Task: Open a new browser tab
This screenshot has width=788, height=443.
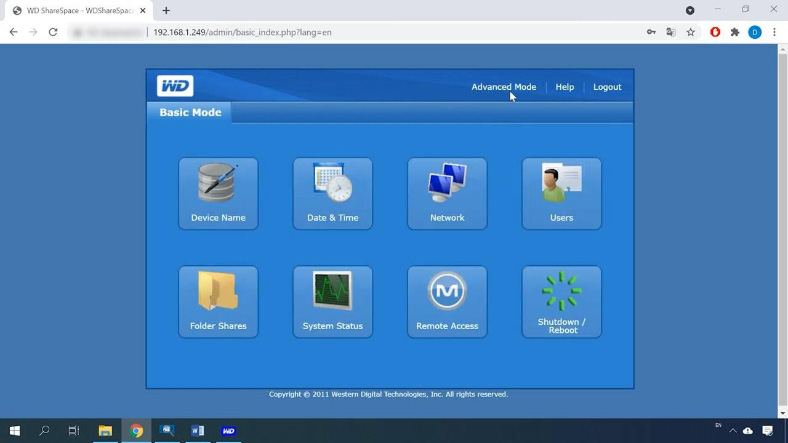Action: [x=166, y=11]
